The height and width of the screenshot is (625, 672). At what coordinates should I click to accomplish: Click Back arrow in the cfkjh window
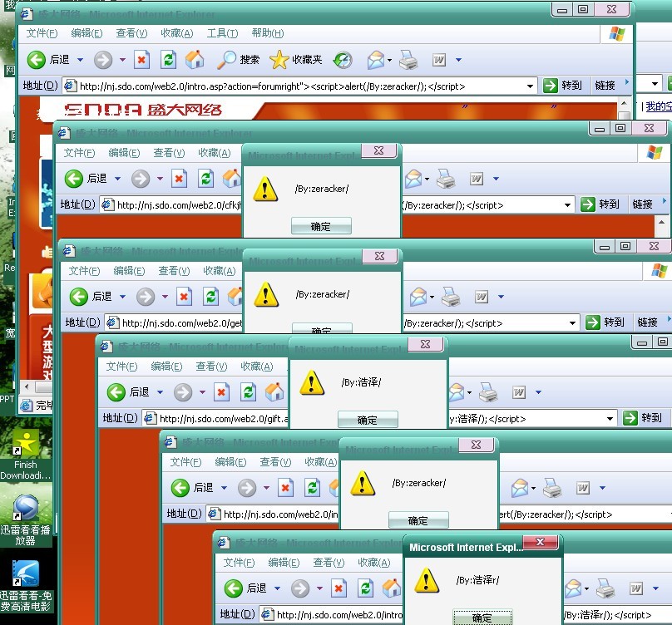(74, 179)
